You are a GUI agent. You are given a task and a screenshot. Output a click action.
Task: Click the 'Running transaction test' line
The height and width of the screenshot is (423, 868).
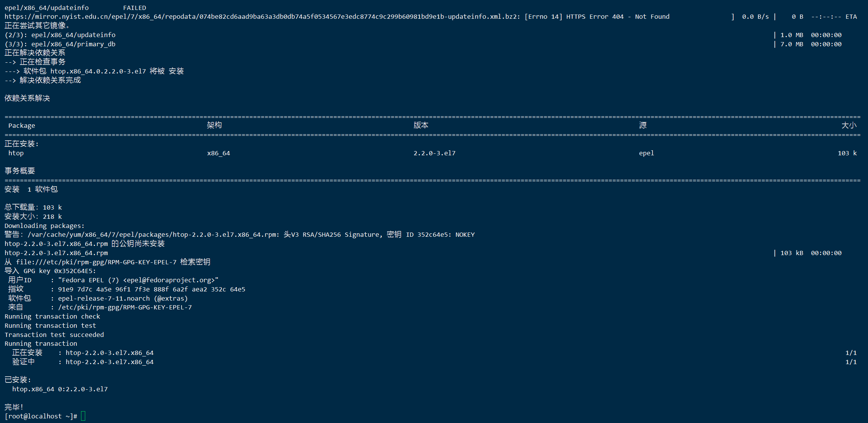pyautogui.click(x=50, y=326)
